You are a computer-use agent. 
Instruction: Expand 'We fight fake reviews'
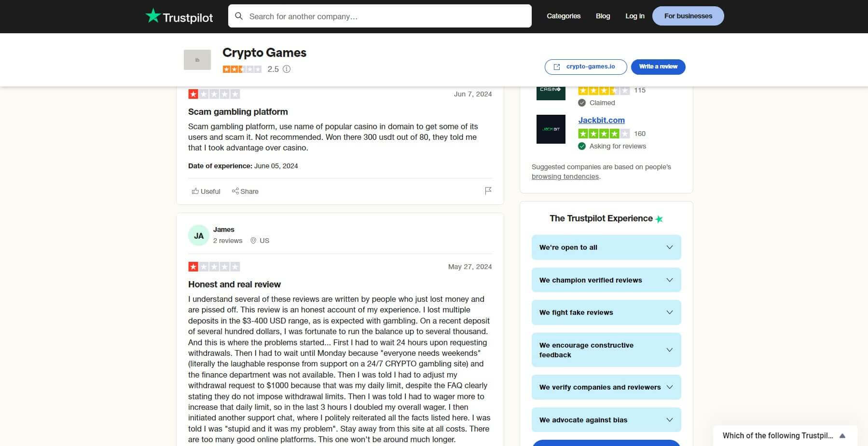pyautogui.click(x=606, y=312)
